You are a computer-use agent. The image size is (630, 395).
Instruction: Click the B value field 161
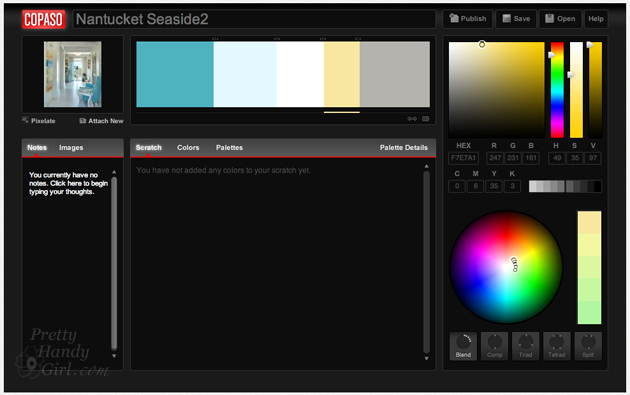click(x=531, y=158)
